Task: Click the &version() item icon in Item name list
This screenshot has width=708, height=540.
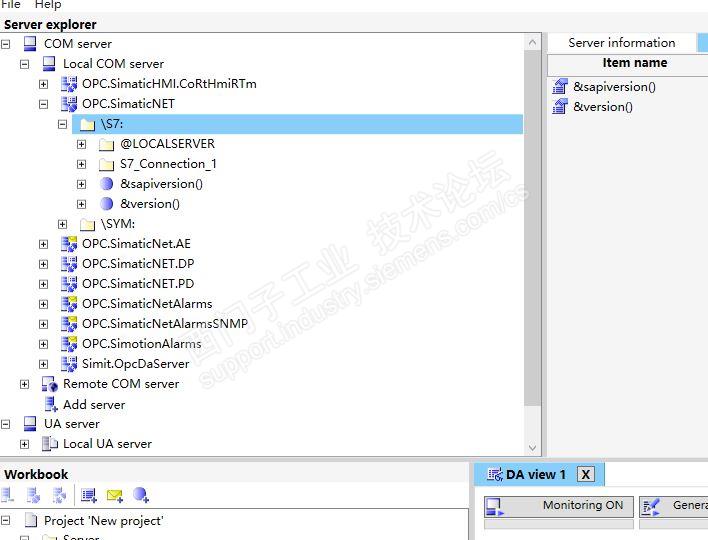Action: [x=560, y=107]
